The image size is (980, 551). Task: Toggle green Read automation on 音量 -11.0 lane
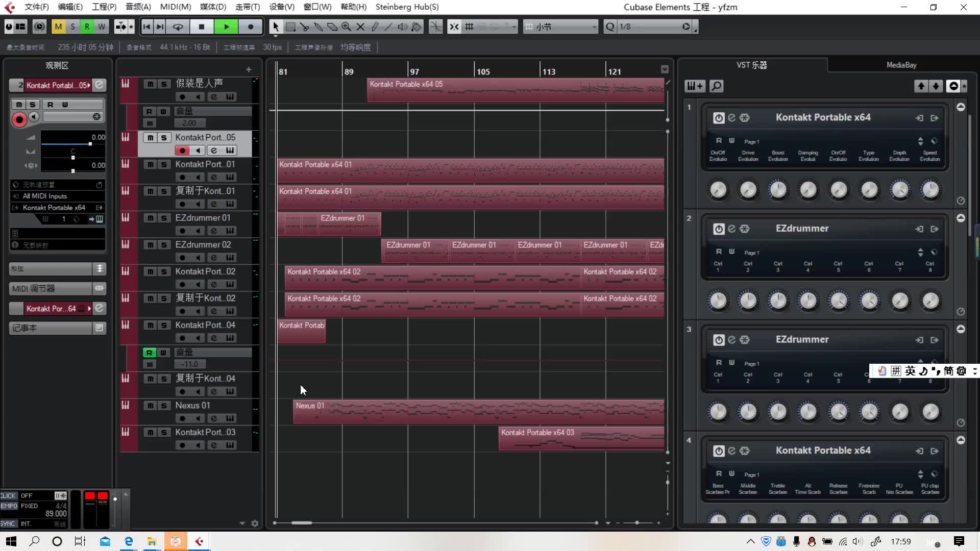[x=149, y=353]
